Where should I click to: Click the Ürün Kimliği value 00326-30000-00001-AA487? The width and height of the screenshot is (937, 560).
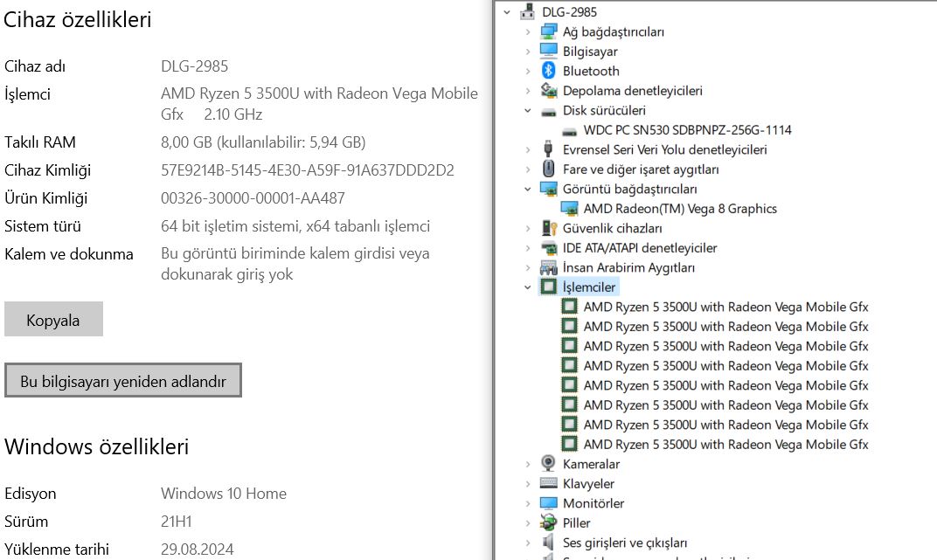253,198
